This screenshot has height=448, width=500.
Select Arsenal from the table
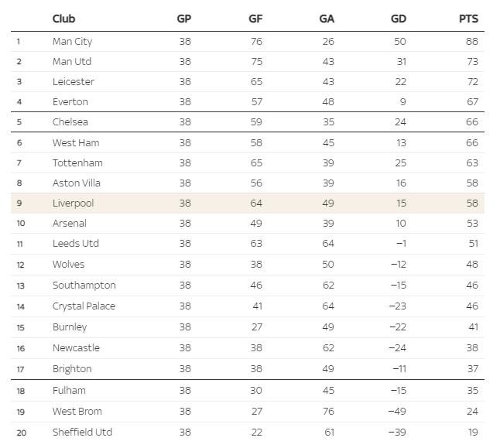[x=70, y=223]
